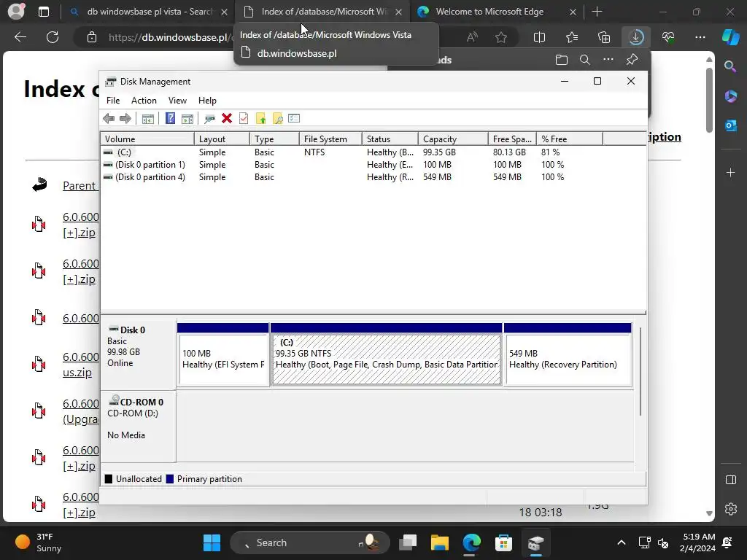This screenshot has height=560, width=747.
Task: Open the Edge Favorites list icon
Action: 572,37
